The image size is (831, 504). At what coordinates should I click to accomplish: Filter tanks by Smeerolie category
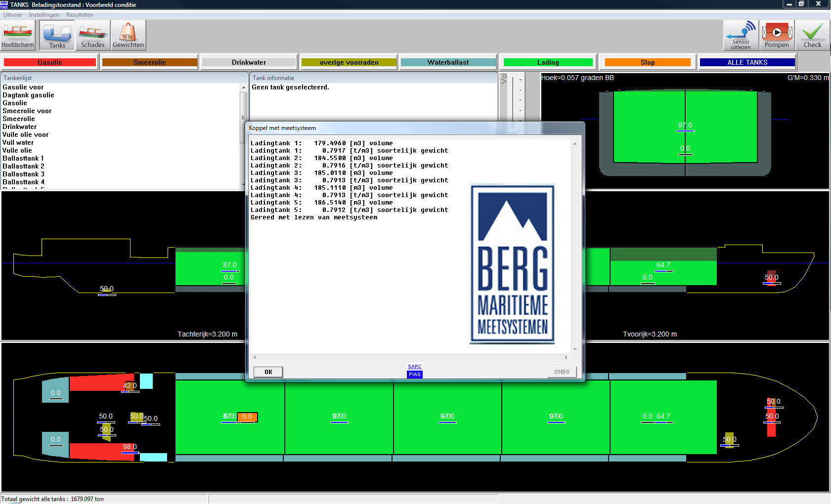point(150,62)
